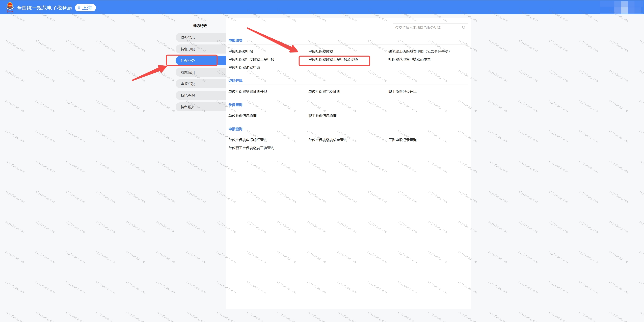Open 单位社保费申报
Viewport: 644px width, 322px height.
pos(241,51)
